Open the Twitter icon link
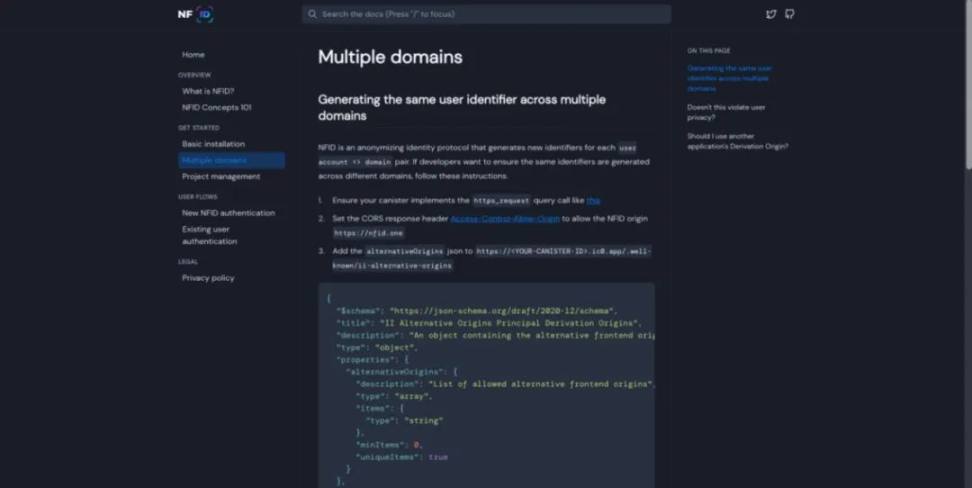972x488 pixels. pyautogui.click(x=771, y=14)
